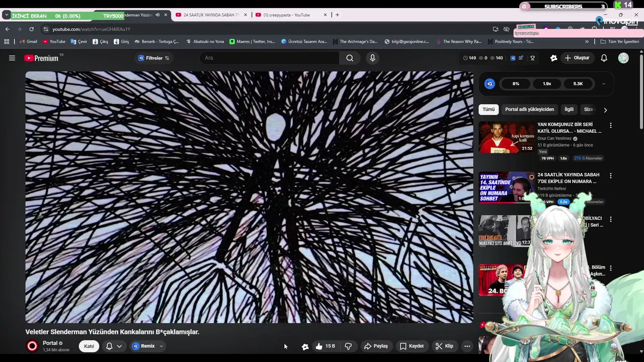
Task: Open the Akatsuki no Yona bookmark
Action: pyautogui.click(x=205, y=42)
